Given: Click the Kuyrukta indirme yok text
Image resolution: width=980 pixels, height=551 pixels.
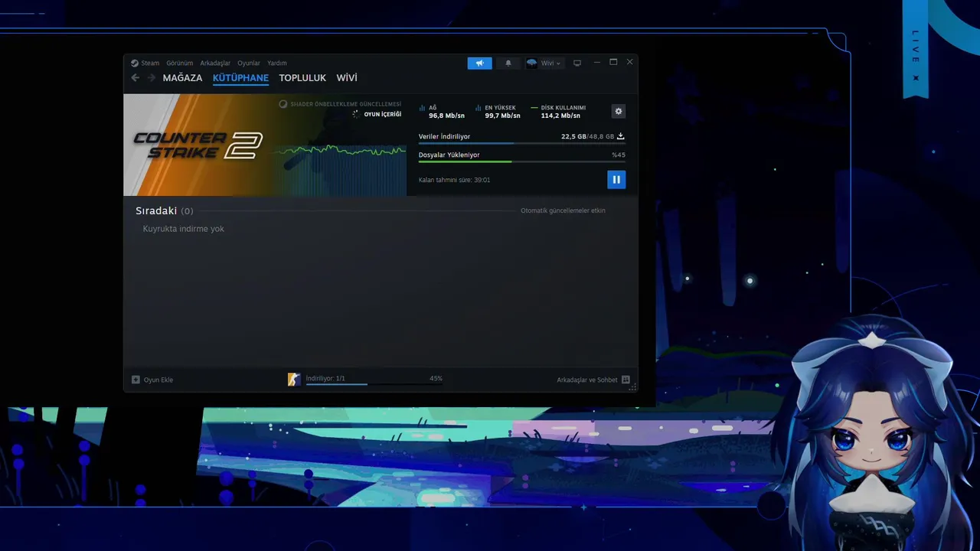Looking at the screenshot, I should click(x=184, y=229).
